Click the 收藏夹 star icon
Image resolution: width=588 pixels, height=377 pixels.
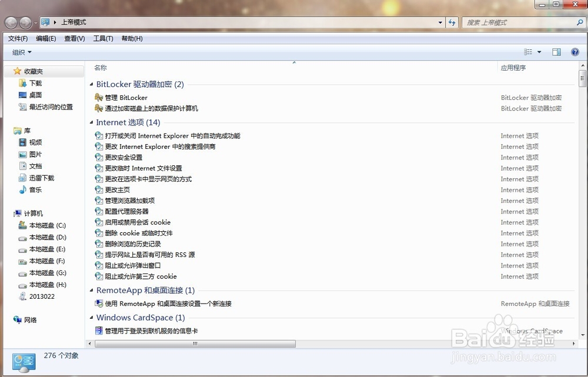tap(17, 71)
